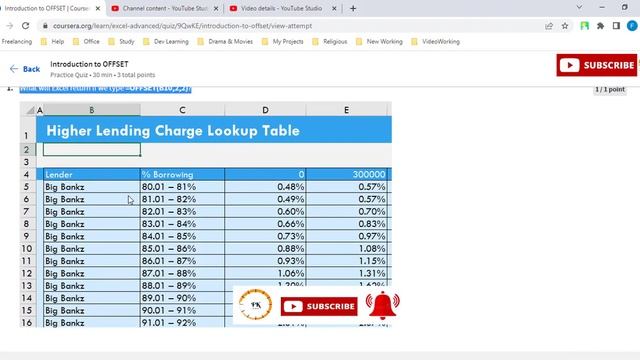Click the 90.01 – 91% cell

point(182,310)
